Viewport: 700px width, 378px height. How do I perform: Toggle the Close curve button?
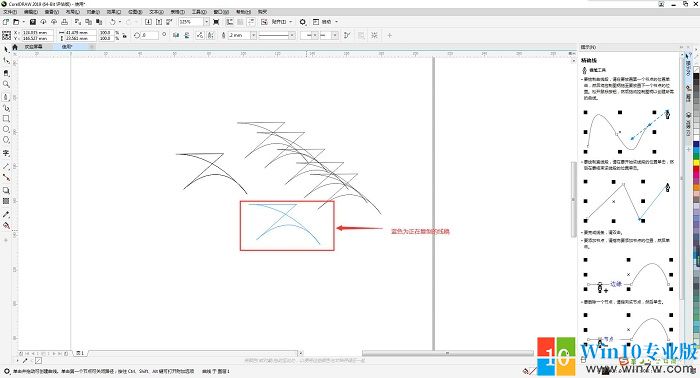point(347,35)
